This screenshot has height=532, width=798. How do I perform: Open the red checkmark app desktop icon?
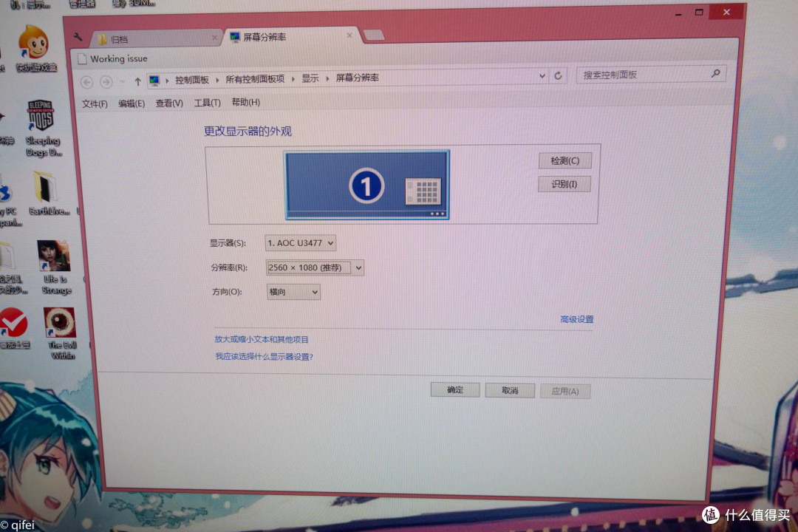tap(14, 328)
